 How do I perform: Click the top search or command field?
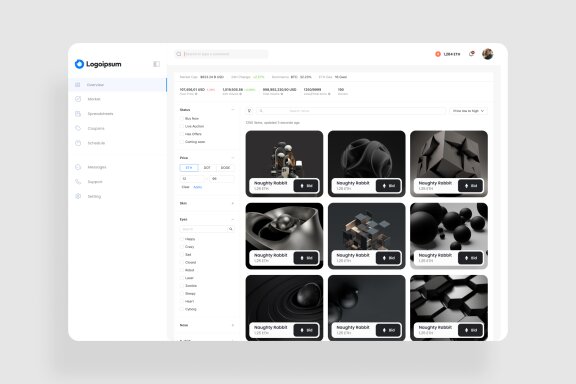point(222,54)
